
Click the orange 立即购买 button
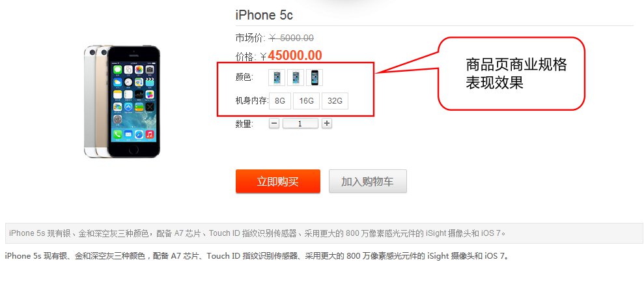click(x=278, y=181)
